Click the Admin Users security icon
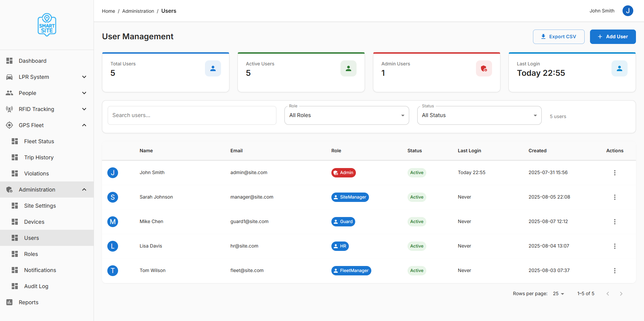The width and height of the screenshot is (644, 321). (484, 68)
